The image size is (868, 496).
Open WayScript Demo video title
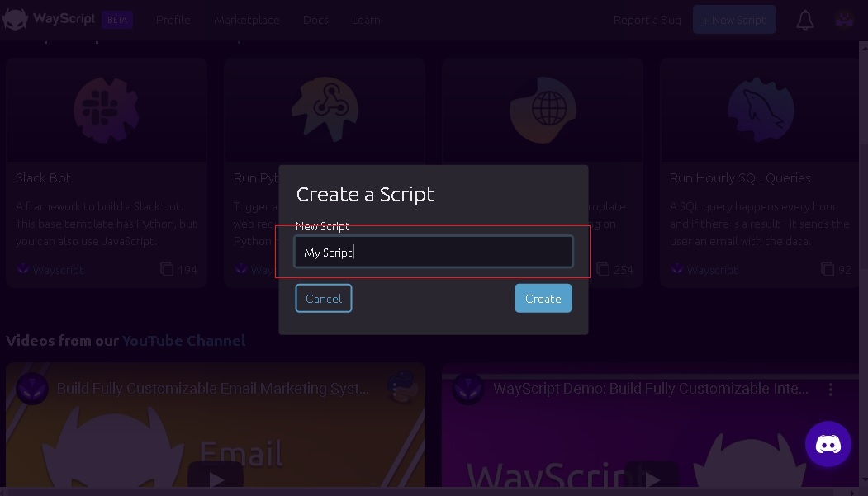point(651,388)
